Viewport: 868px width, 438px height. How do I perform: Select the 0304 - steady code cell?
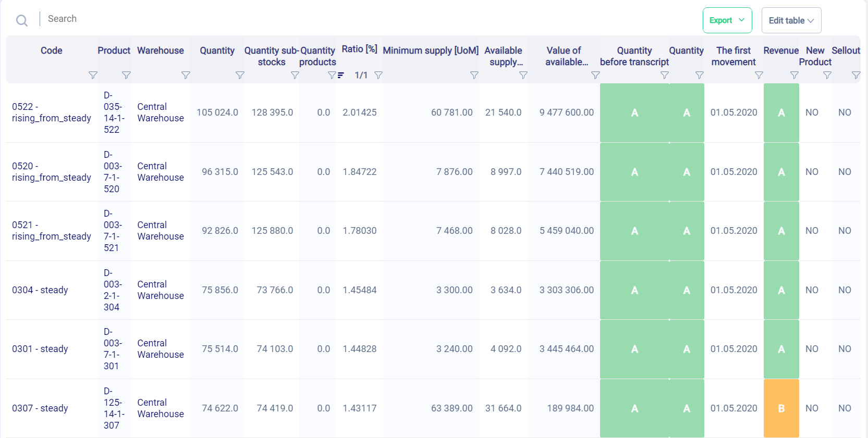point(40,290)
